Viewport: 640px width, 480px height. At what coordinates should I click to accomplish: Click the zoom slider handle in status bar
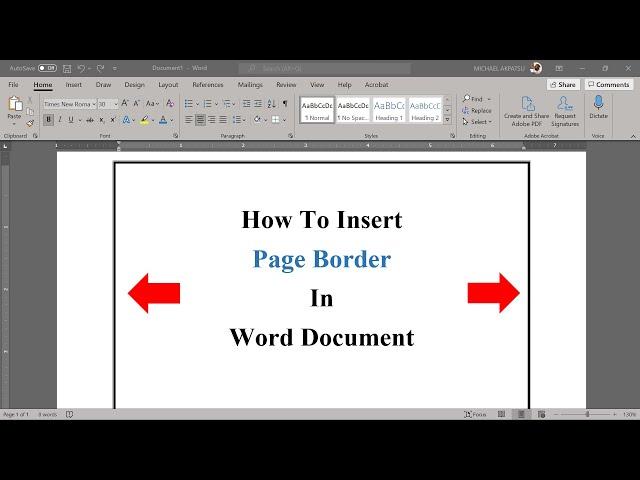[587, 414]
